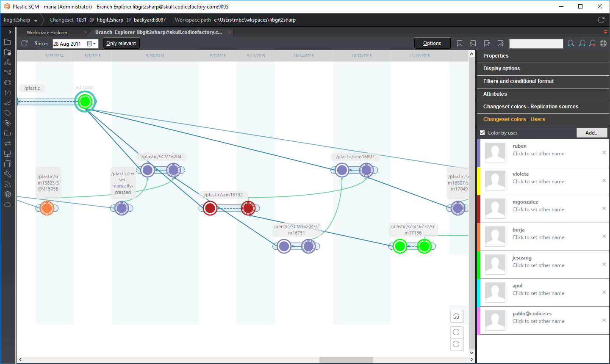Zoom out with the minus button

pos(456,344)
